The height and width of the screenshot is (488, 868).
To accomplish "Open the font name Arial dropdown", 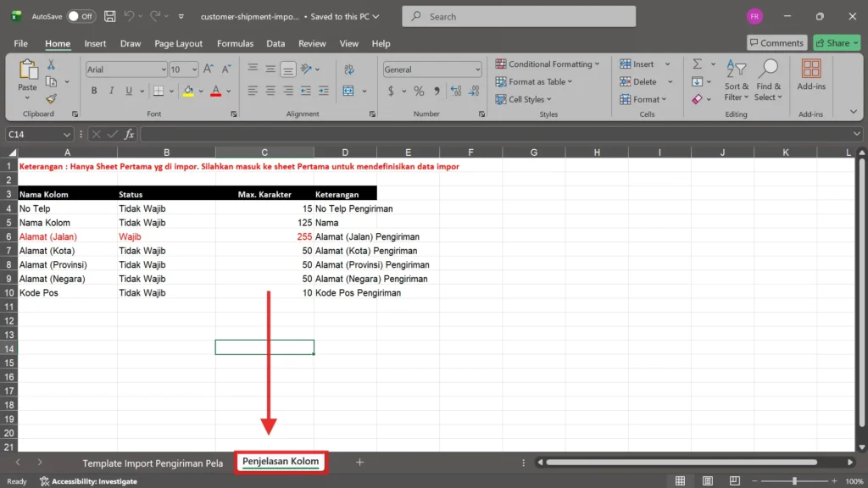I will click(164, 69).
